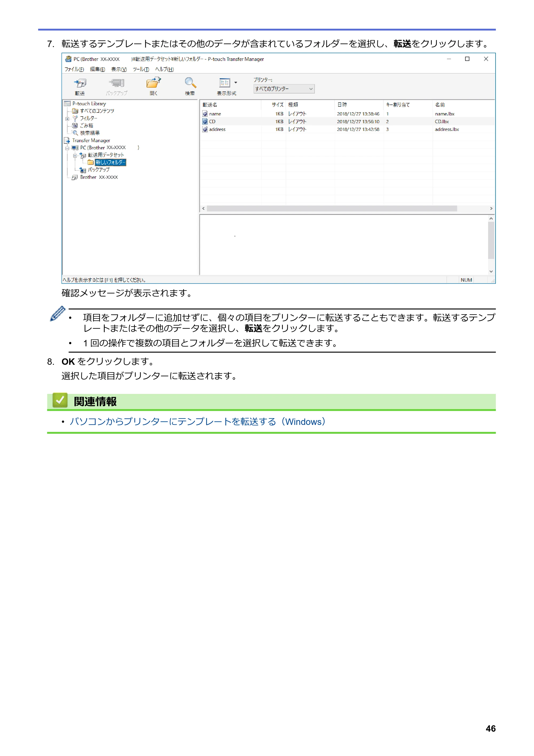534x756 pixels.
Task: Click the 転送 (Transfer) toolbar icon
Action: 80,83
